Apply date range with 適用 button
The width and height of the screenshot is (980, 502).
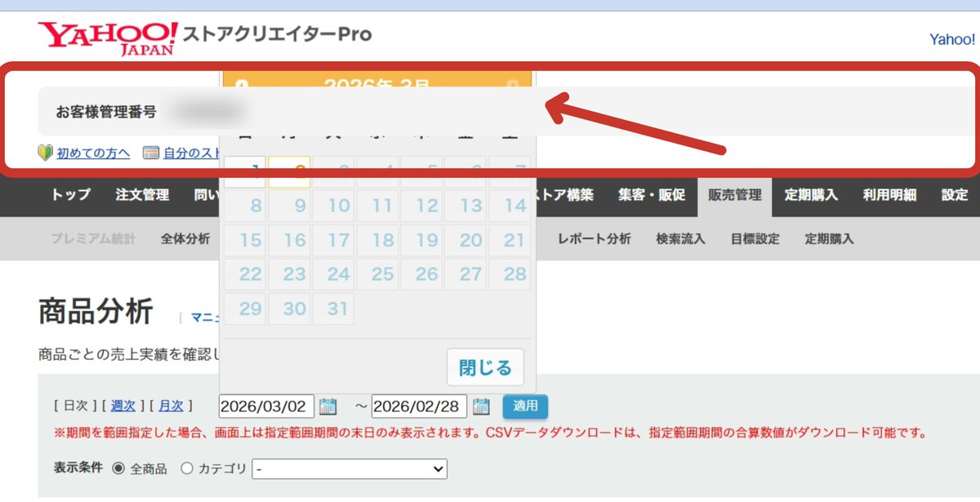pos(525,406)
